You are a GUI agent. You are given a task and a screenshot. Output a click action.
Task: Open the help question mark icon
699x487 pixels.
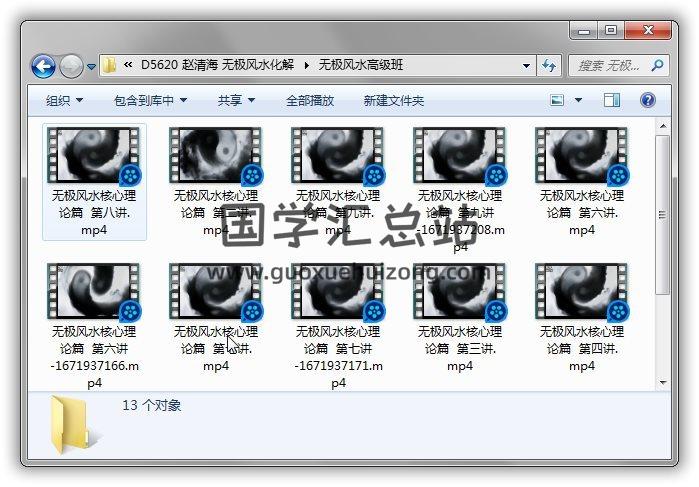[647, 100]
